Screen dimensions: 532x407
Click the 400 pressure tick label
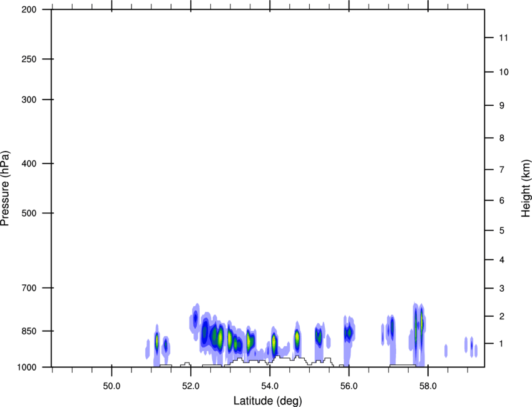(29, 163)
